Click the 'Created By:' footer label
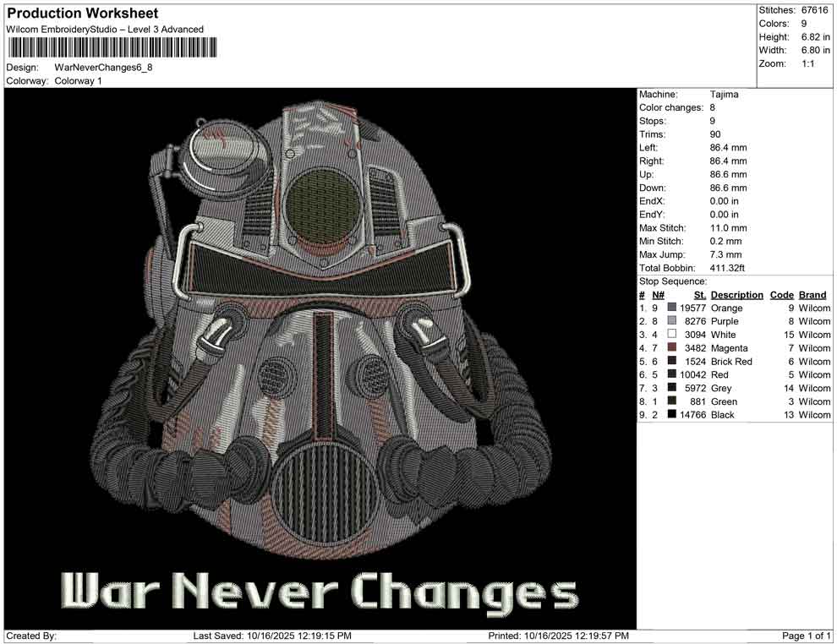 31,636
